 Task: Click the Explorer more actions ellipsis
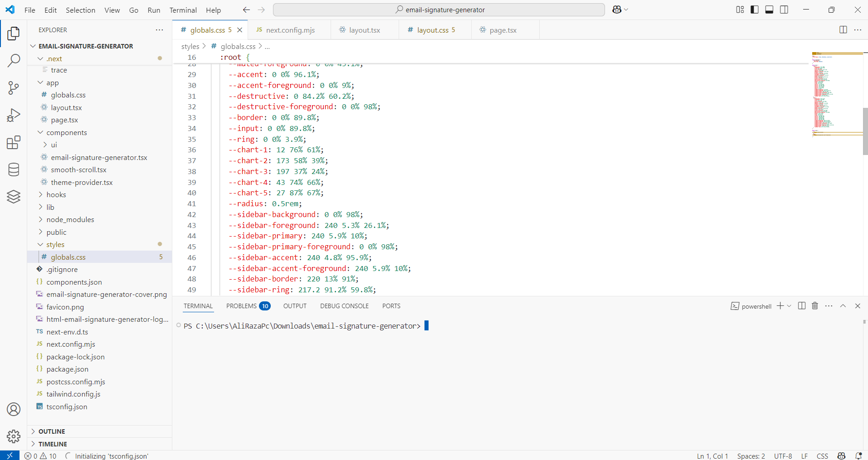coord(159,30)
